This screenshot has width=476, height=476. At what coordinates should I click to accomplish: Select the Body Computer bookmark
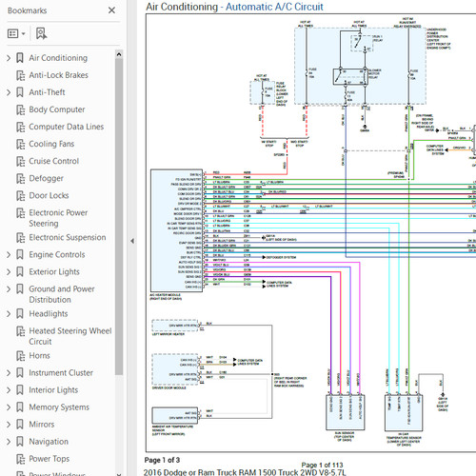(57, 109)
